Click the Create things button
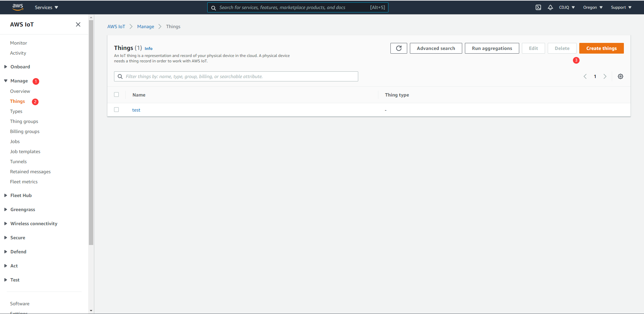Screen dimensions: 644x314 (x=601, y=48)
